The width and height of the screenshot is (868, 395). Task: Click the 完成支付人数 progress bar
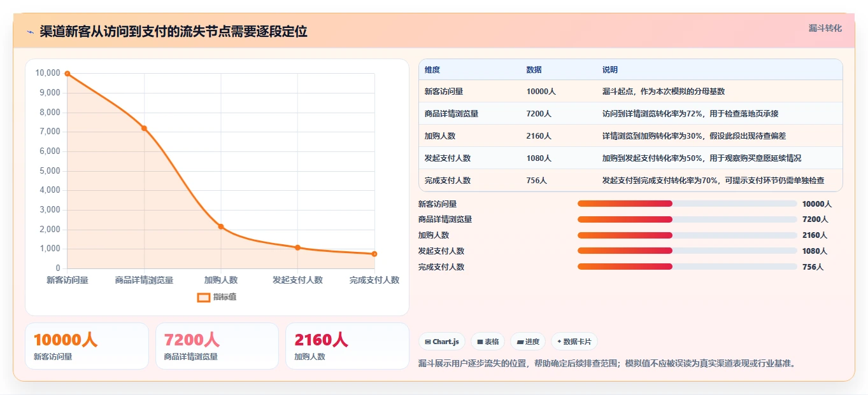point(687,267)
